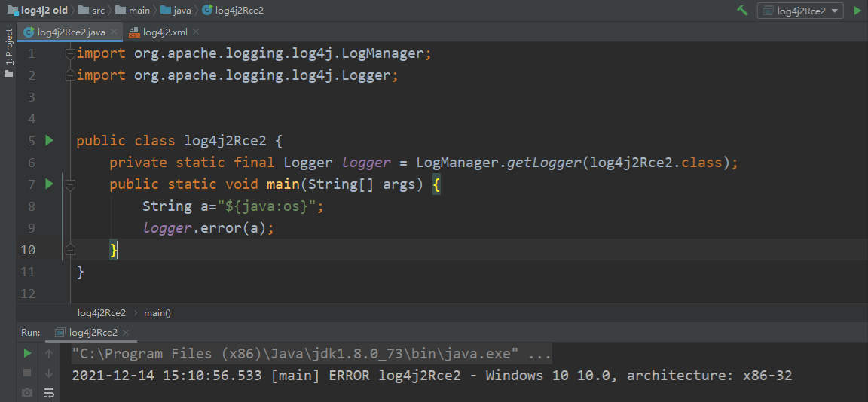Close the log4j2.xml editor tab
The height and width of the screenshot is (402, 868).
(x=196, y=32)
